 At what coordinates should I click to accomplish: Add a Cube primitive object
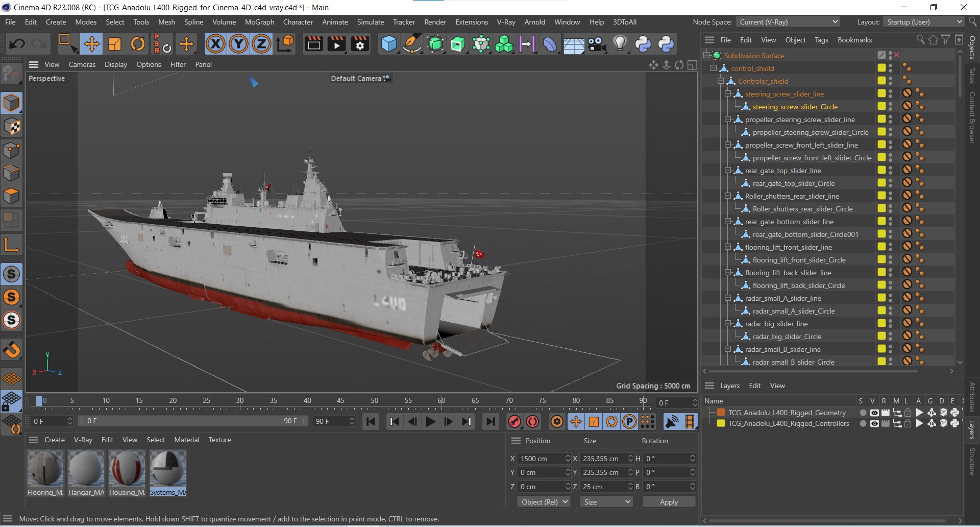[389, 44]
